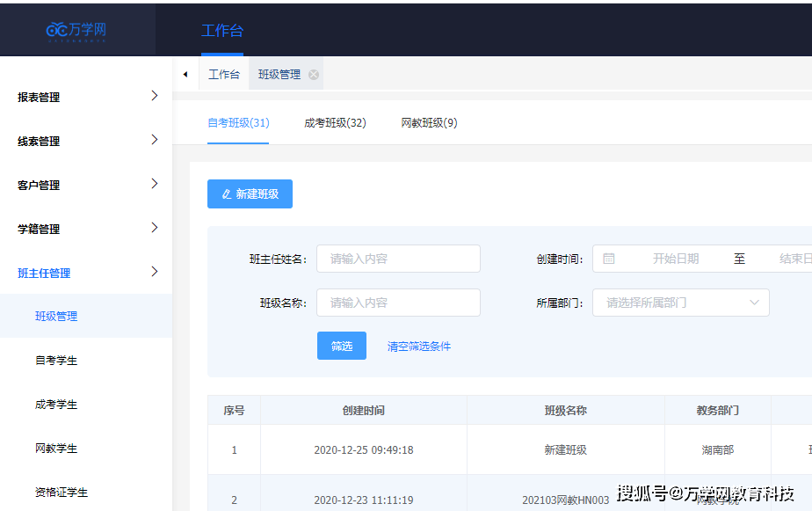Collapse the 班主任管理 menu
Viewport: 812px width, 511px height.
pos(86,273)
